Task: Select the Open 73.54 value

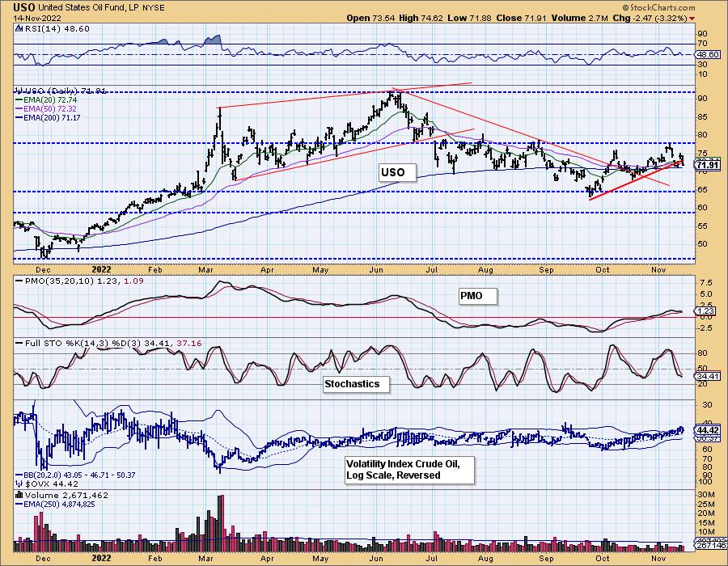Action: 370,18
